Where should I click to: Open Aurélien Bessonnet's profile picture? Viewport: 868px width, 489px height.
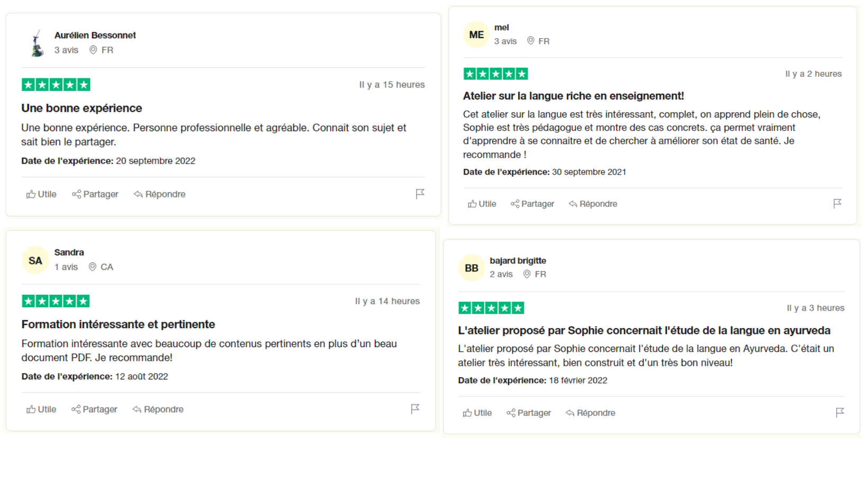click(x=37, y=43)
